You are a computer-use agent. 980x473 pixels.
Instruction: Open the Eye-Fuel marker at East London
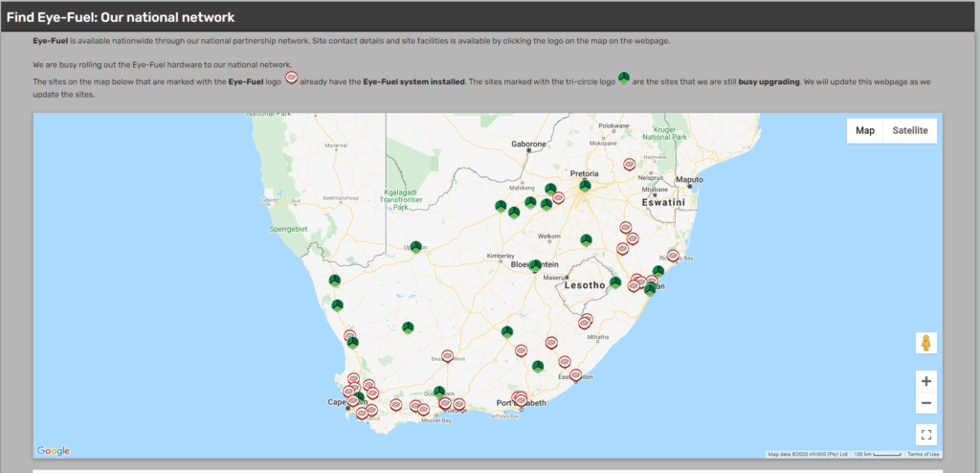pos(575,375)
